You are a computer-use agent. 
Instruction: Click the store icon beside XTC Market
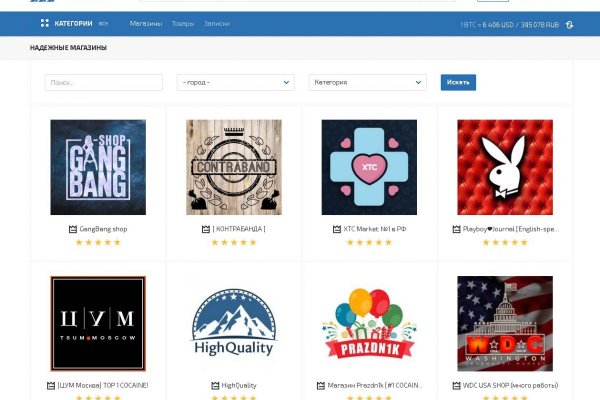[x=336, y=229]
